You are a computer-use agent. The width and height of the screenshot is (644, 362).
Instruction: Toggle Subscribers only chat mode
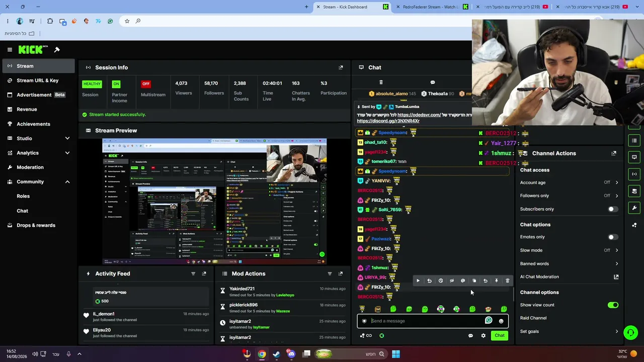point(613,209)
